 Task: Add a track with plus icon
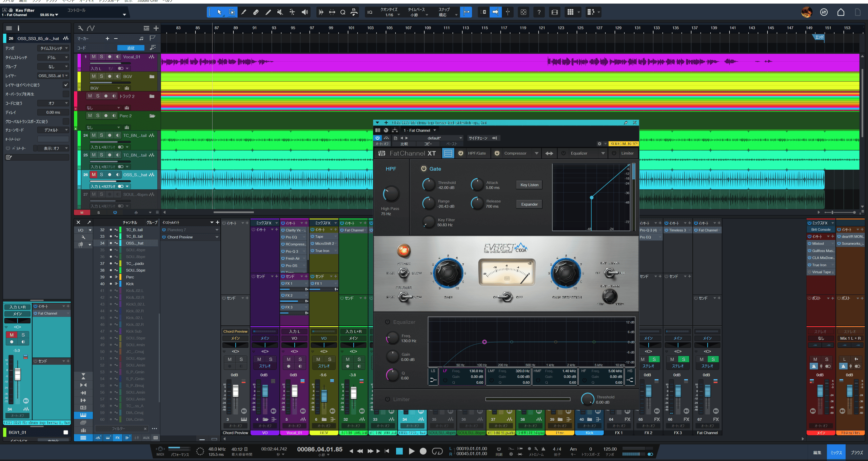coord(156,28)
